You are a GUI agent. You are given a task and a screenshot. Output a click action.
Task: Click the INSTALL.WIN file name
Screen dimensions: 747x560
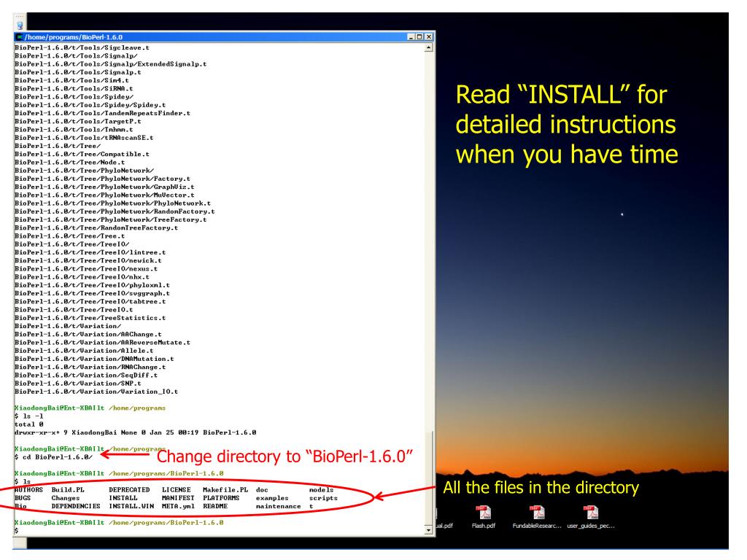131,506
